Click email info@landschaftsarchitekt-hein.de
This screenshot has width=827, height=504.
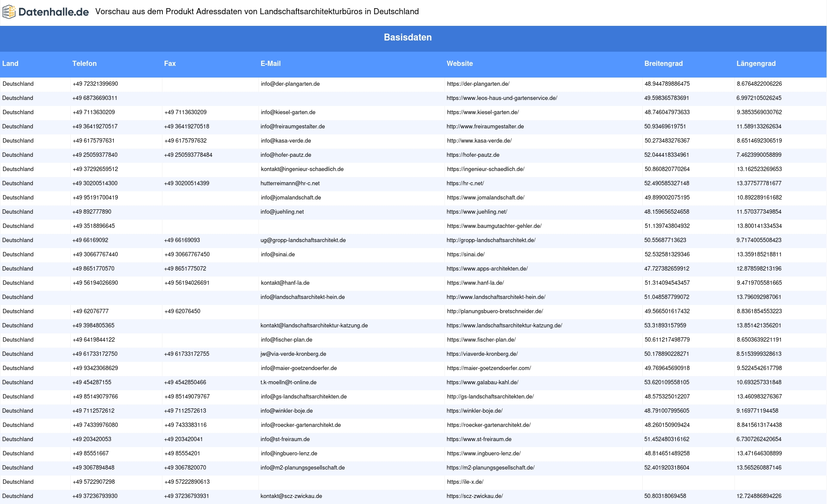[x=302, y=297]
